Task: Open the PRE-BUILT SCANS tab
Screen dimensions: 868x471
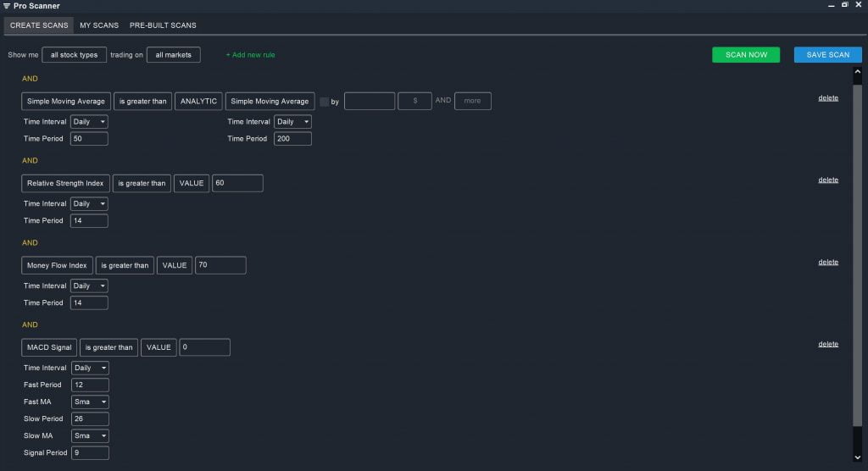Action: pyautogui.click(x=163, y=25)
